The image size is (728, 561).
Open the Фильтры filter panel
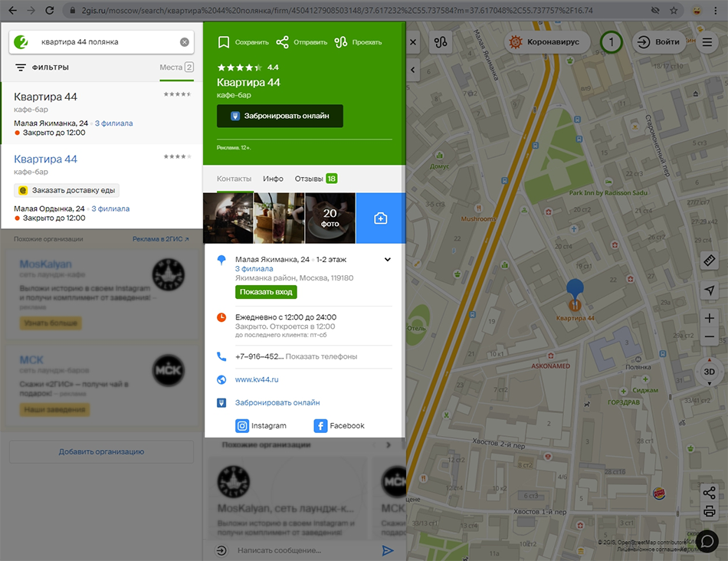42,67
